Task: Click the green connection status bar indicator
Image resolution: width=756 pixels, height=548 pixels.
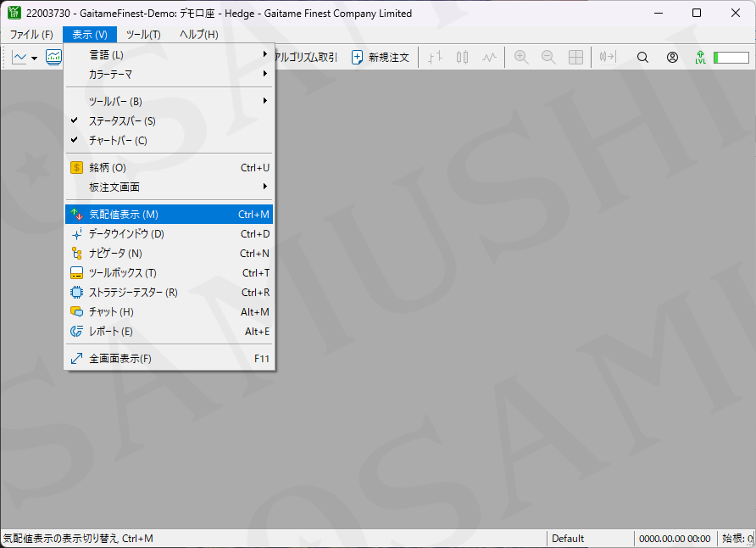Action: (731, 58)
